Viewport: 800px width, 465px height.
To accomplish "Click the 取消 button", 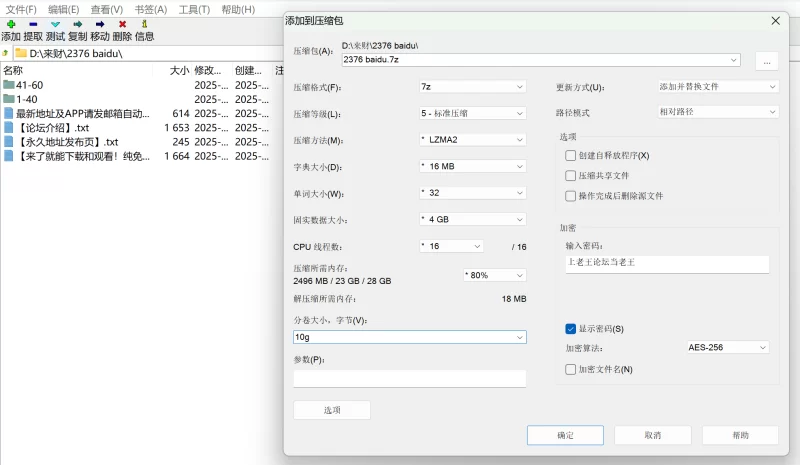I will coord(653,435).
